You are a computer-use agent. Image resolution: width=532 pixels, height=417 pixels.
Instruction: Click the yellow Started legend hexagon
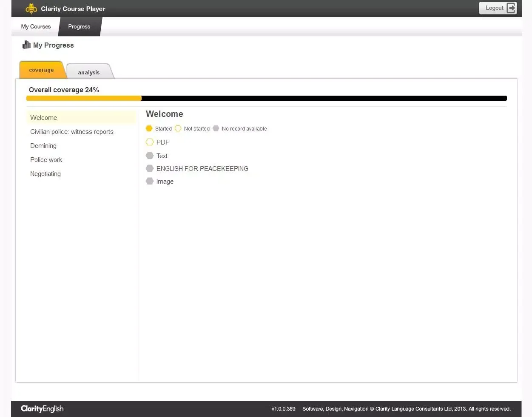pos(149,128)
